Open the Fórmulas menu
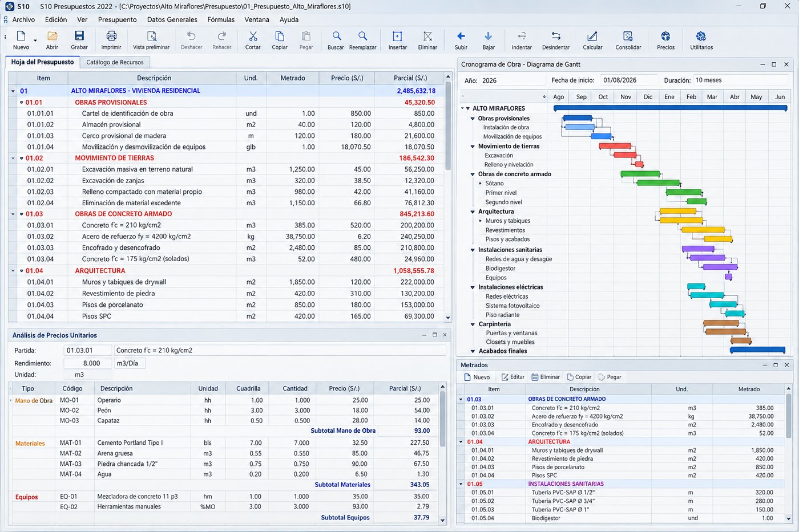This screenshot has width=799, height=532. click(x=221, y=19)
